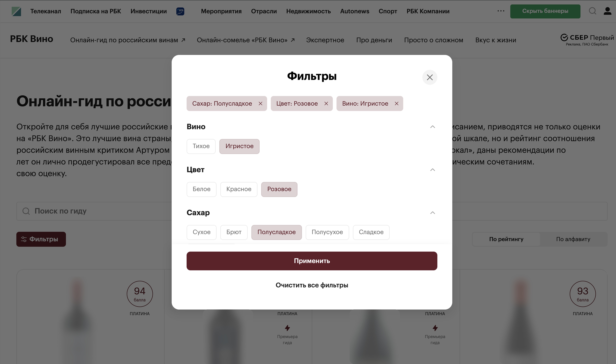Click the search magnifier icon in header
This screenshot has height=364, width=616.
click(x=592, y=11)
